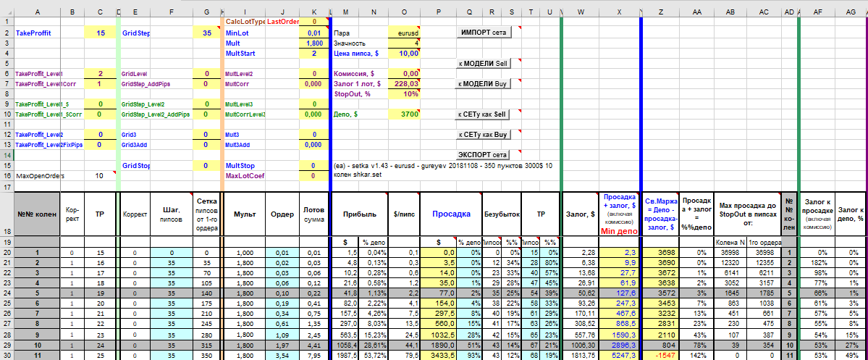Image resolution: width=868 pixels, height=360 pixels.
Task: Select the №№ колен header cell
Action: [x=37, y=214]
